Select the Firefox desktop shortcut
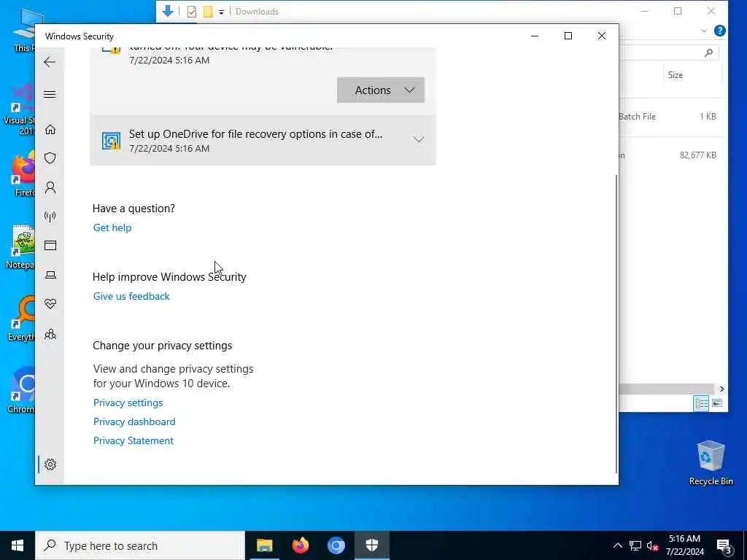 click(23, 174)
